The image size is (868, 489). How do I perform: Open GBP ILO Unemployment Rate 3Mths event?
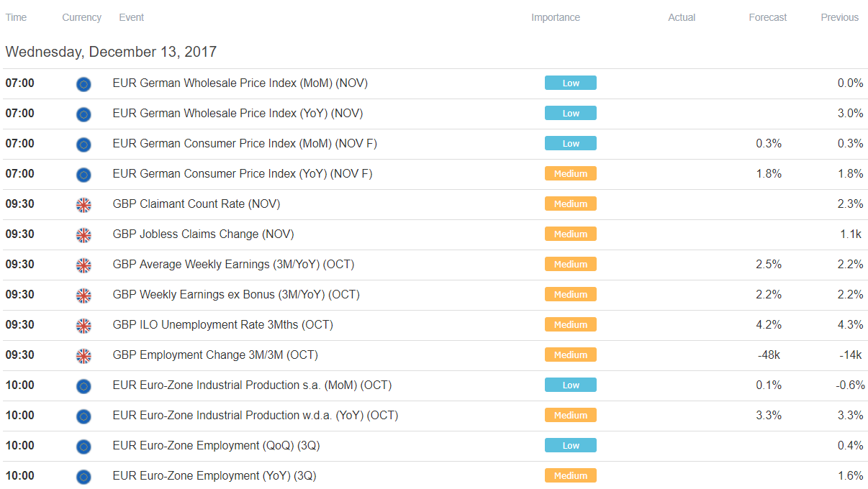point(223,325)
